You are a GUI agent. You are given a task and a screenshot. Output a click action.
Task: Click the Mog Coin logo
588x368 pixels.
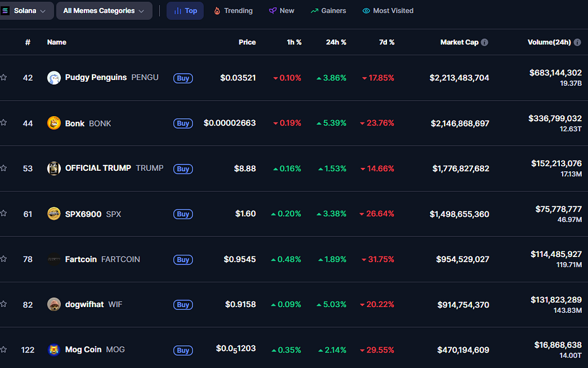coord(54,350)
